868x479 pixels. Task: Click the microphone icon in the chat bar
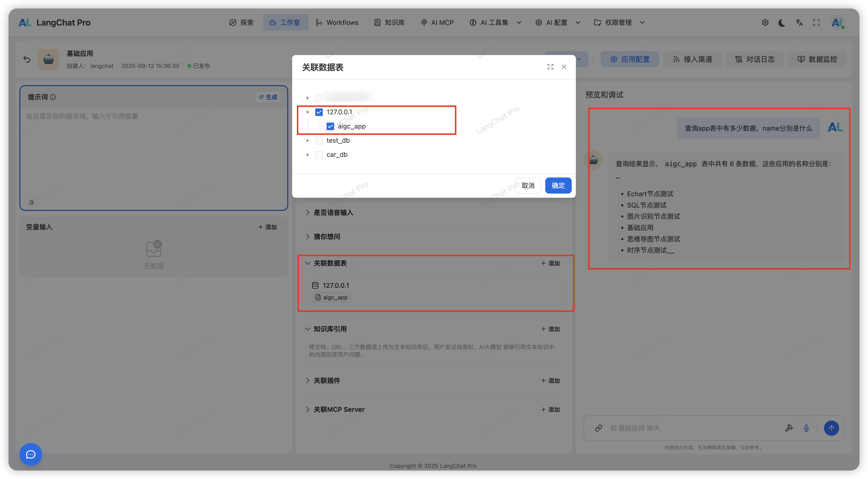coord(806,428)
